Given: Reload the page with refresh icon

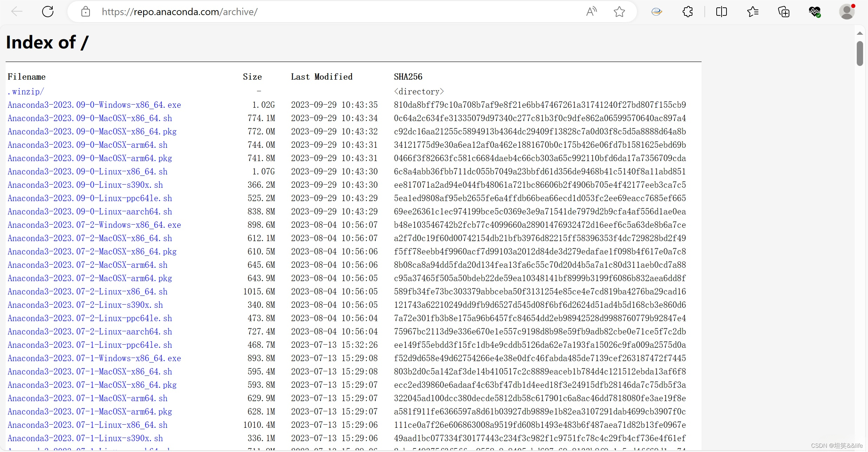Looking at the screenshot, I should 48,12.
